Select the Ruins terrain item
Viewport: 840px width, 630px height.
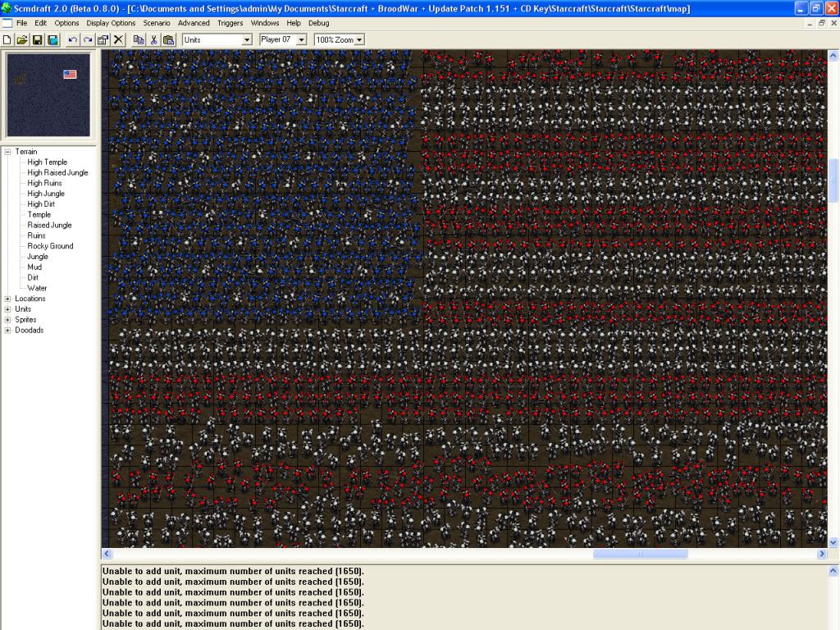[x=36, y=235]
